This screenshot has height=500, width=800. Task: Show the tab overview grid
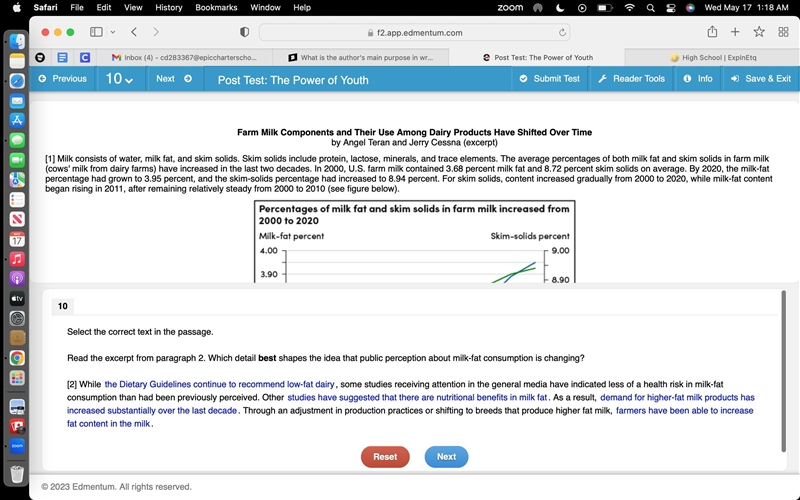pyautogui.click(x=784, y=32)
